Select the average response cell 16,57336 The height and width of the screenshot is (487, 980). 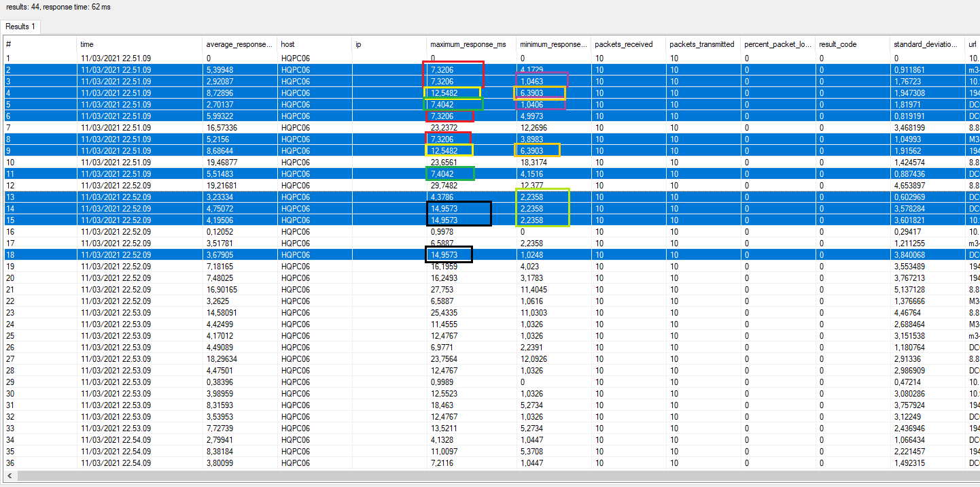point(240,128)
